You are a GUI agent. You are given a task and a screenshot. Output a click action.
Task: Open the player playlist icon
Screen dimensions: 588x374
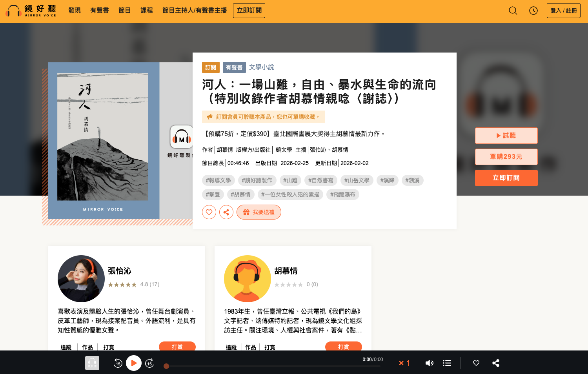point(447,363)
